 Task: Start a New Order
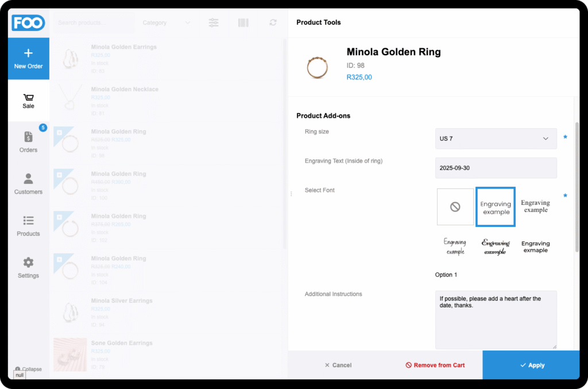28,59
